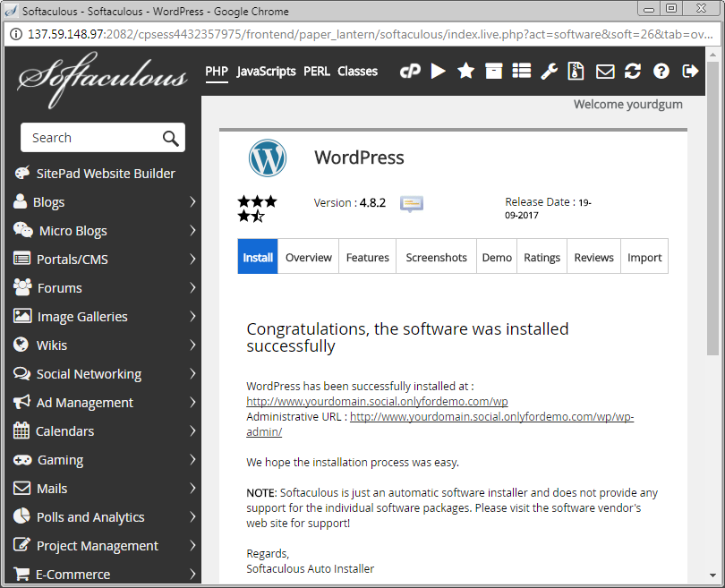The height and width of the screenshot is (588, 725).
Task: Select the PHP scripts menu
Action: [x=217, y=72]
